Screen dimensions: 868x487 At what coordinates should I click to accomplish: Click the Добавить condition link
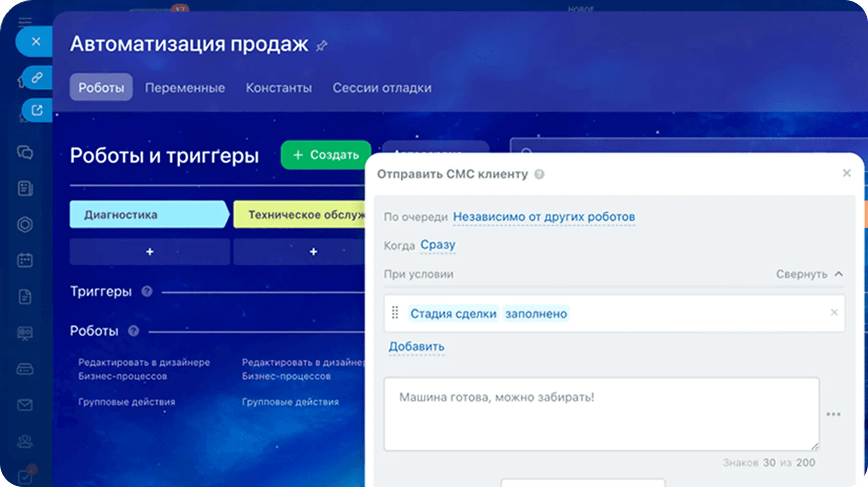tap(416, 347)
